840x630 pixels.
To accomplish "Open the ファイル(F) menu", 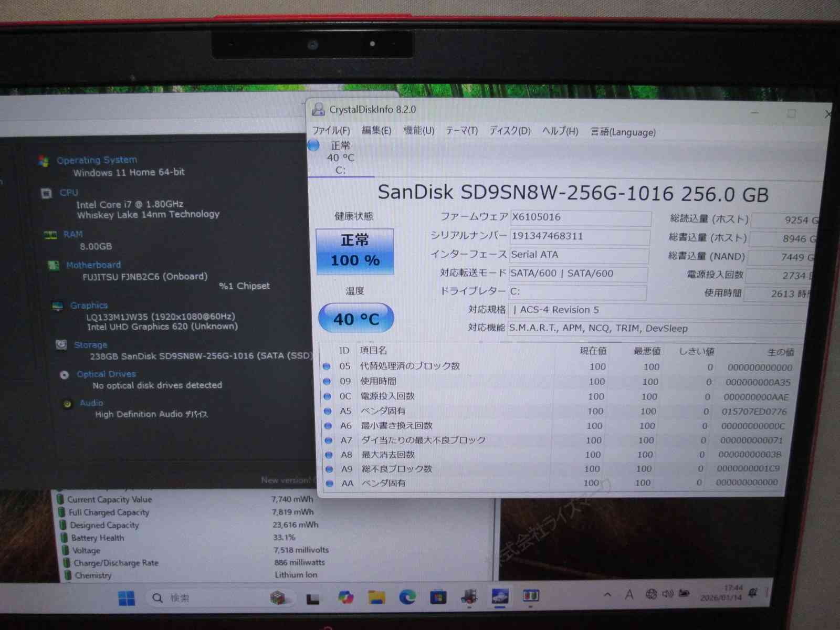I will pyautogui.click(x=331, y=131).
